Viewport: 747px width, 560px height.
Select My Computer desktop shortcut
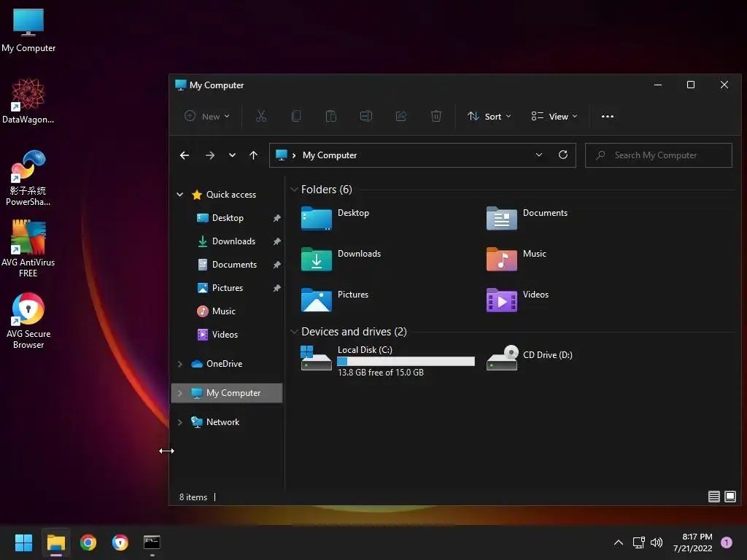coord(28,31)
